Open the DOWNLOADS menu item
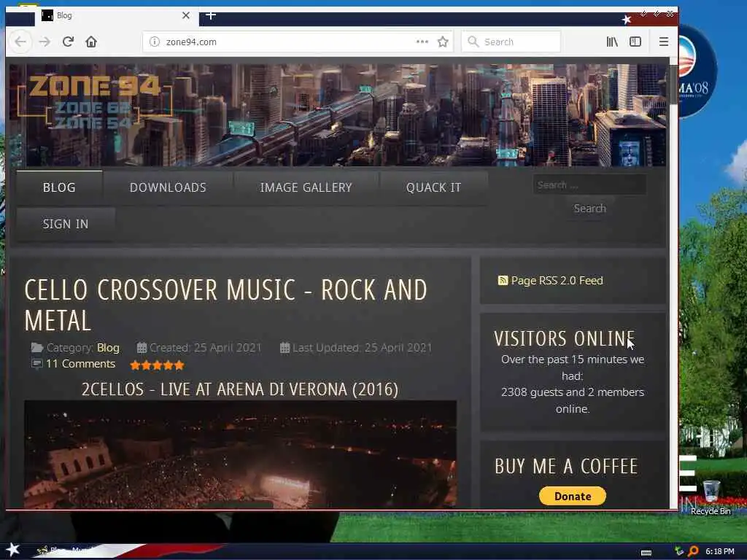The height and width of the screenshot is (560, 747). point(168,187)
